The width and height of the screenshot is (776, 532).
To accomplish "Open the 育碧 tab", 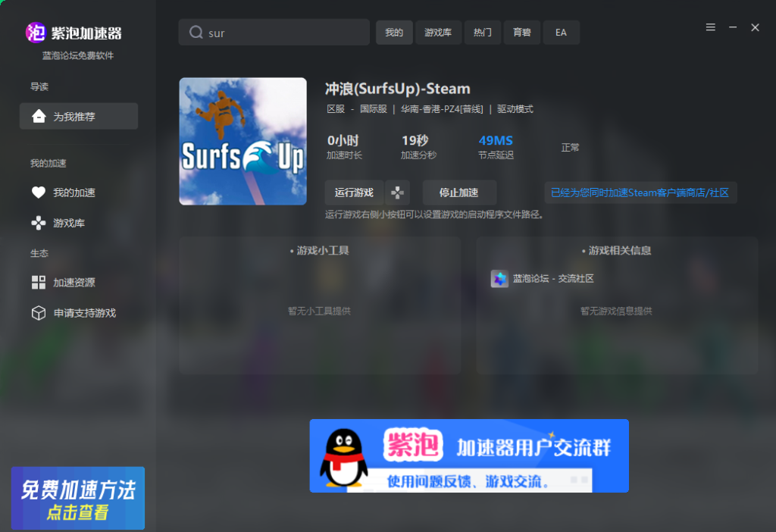I will point(521,33).
